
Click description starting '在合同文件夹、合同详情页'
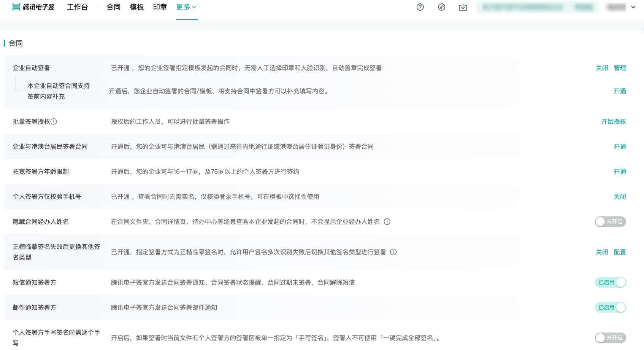coord(245,222)
